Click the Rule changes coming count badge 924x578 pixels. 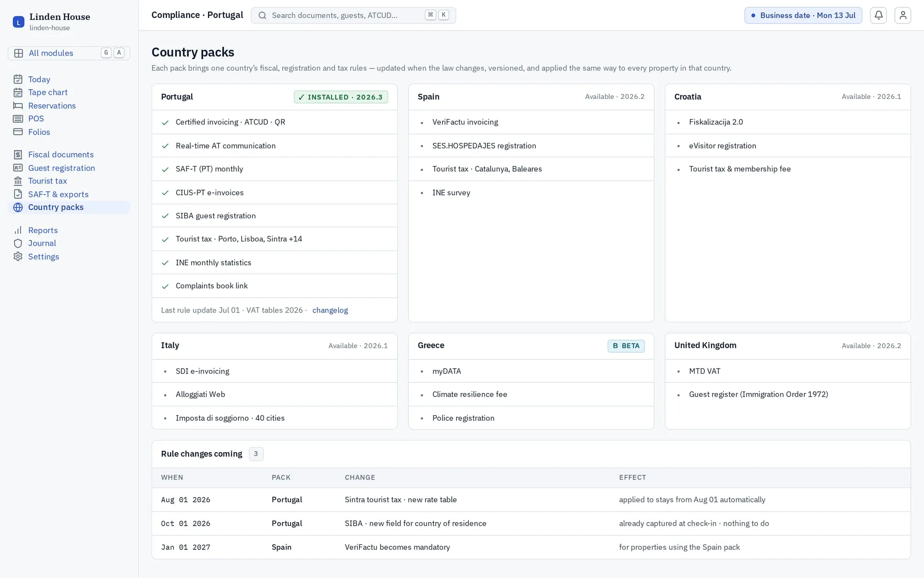[x=256, y=454]
